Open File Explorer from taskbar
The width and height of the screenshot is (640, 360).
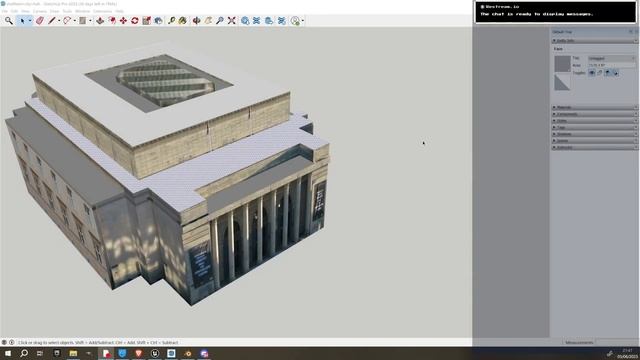click(73, 353)
